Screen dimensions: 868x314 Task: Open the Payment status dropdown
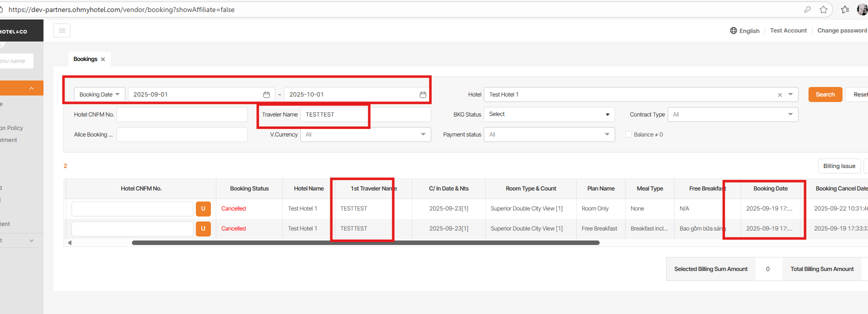pos(549,134)
